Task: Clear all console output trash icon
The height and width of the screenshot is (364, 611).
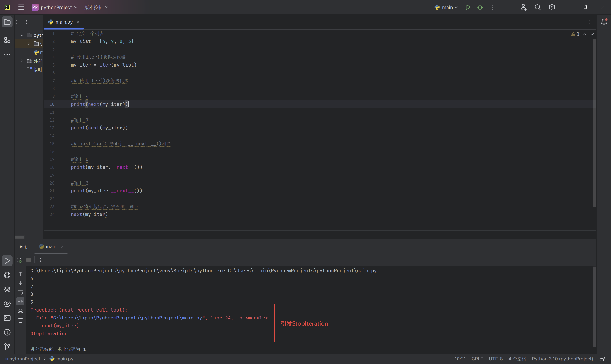Action: pyautogui.click(x=20, y=320)
